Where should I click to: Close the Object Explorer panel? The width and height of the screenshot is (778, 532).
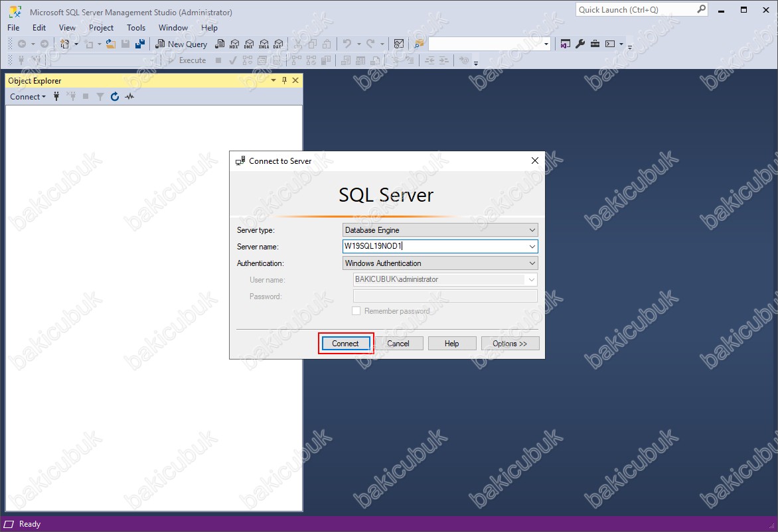pyautogui.click(x=295, y=80)
